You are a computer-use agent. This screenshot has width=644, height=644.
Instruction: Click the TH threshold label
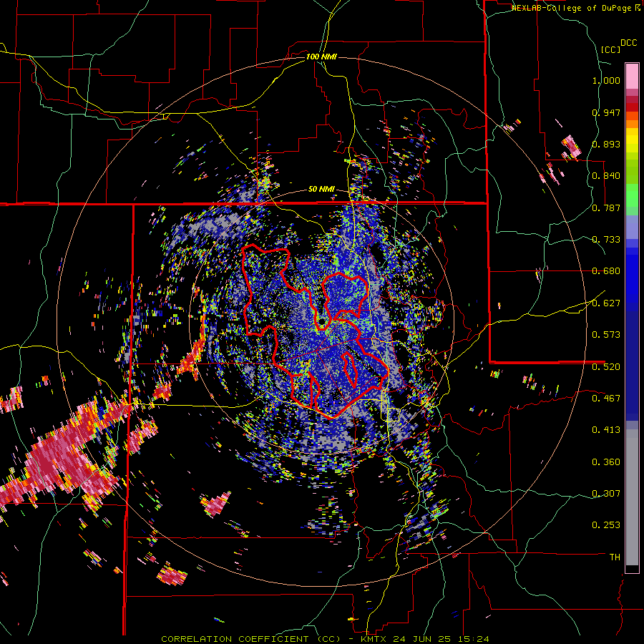[x=615, y=557]
